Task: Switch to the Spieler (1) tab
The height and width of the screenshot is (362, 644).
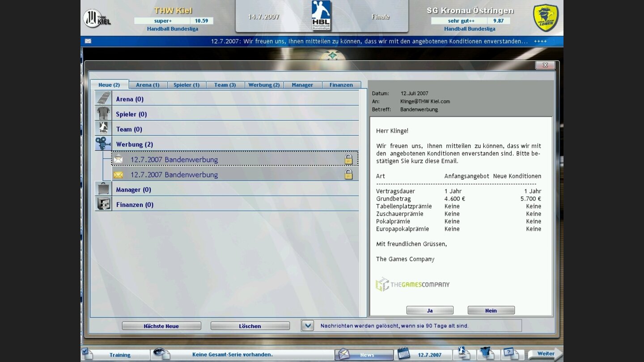Action: click(186, 84)
